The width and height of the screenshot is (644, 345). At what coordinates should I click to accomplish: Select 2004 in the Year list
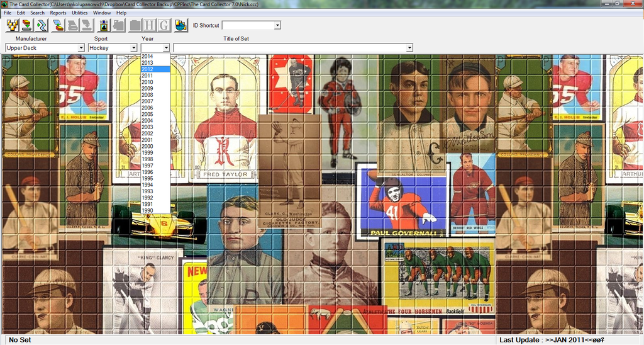[x=155, y=120]
